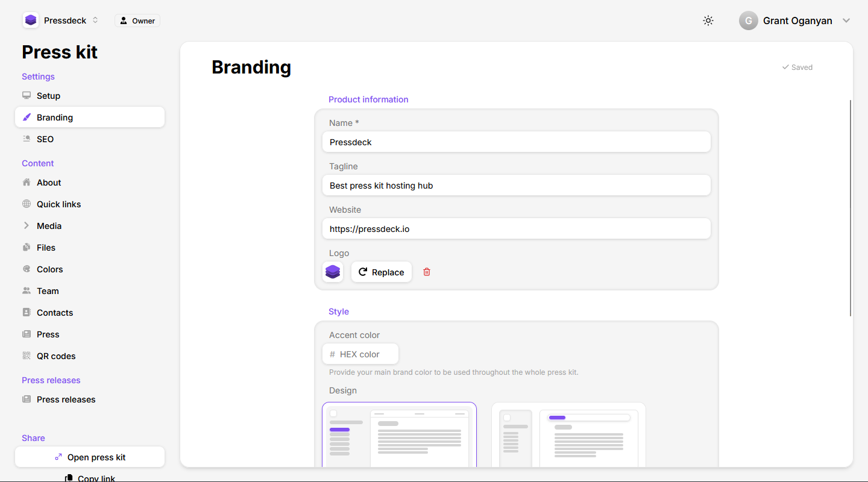
Task: Click the Files icon in sidebar
Action: (x=27, y=248)
